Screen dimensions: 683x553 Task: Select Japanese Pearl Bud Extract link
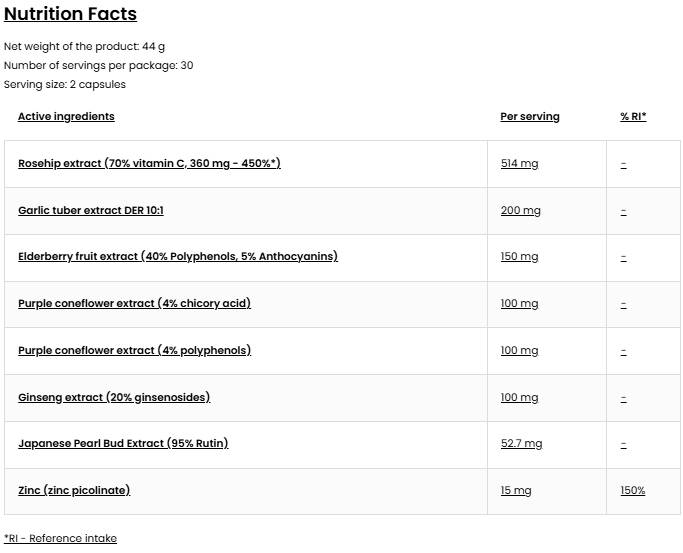(123, 443)
